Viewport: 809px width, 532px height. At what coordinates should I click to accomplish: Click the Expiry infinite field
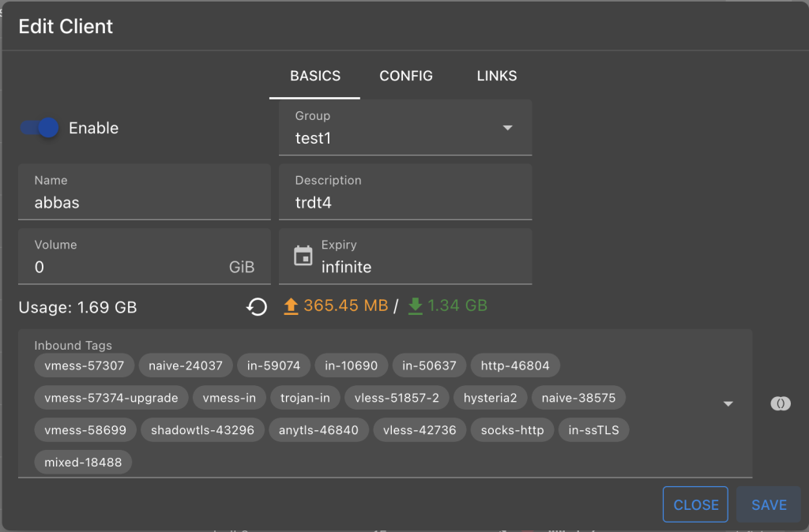tap(405, 257)
